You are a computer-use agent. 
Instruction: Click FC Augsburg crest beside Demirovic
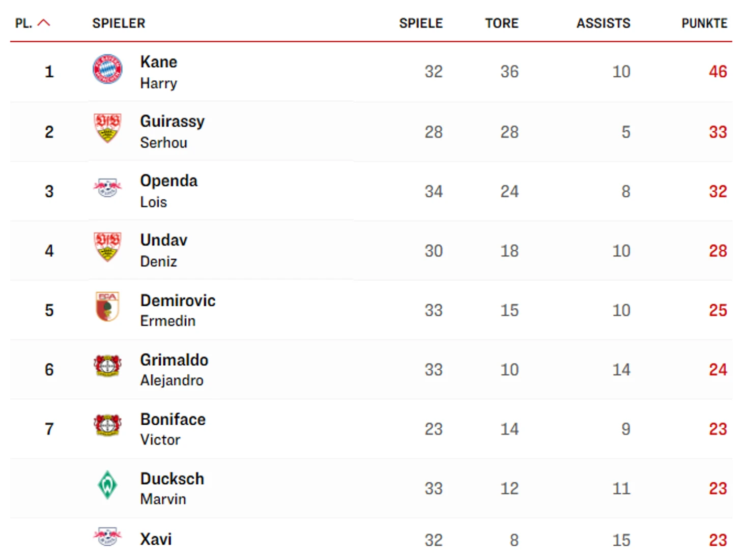(x=107, y=307)
